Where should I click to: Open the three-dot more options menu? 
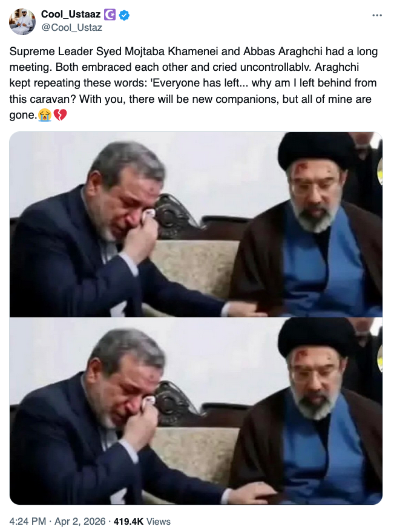(x=377, y=15)
